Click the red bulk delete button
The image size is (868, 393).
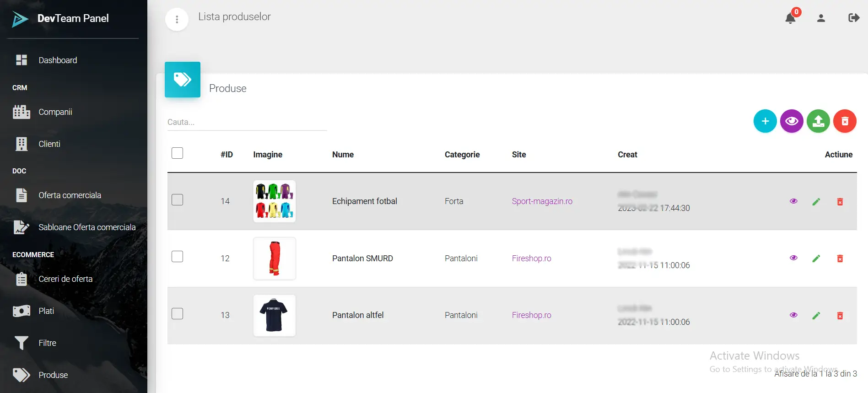845,121
